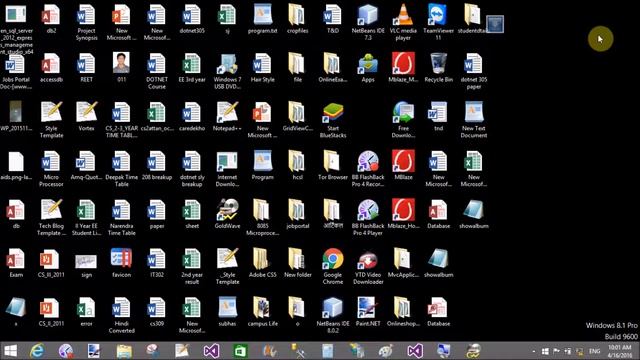This screenshot has width=640, height=360.
Task: Open NetBeans IDE 7.3 shortcut
Action: tap(368, 22)
